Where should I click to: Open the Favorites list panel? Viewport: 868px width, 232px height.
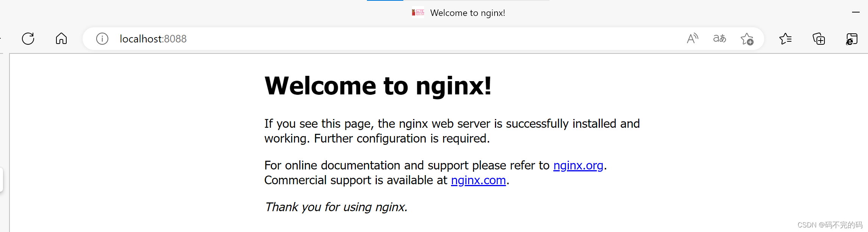point(785,39)
